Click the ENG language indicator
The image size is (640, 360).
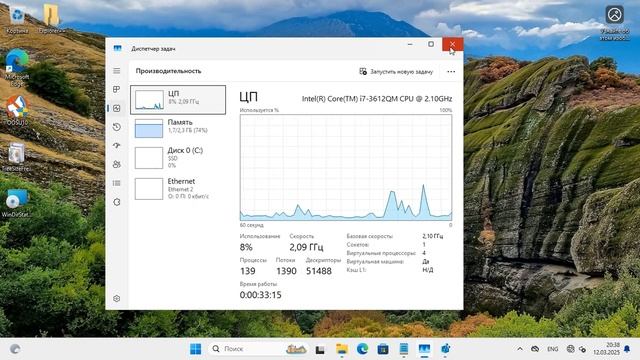click(553, 349)
